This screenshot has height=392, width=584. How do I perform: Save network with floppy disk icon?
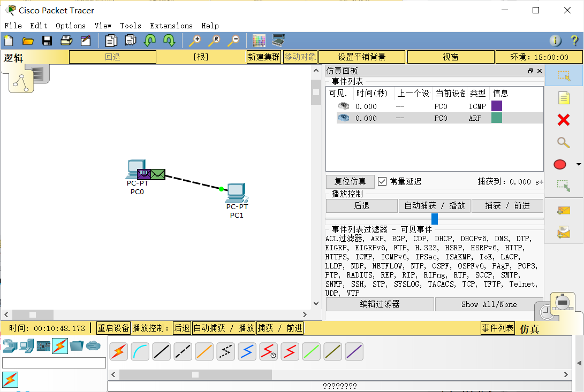click(x=47, y=41)
